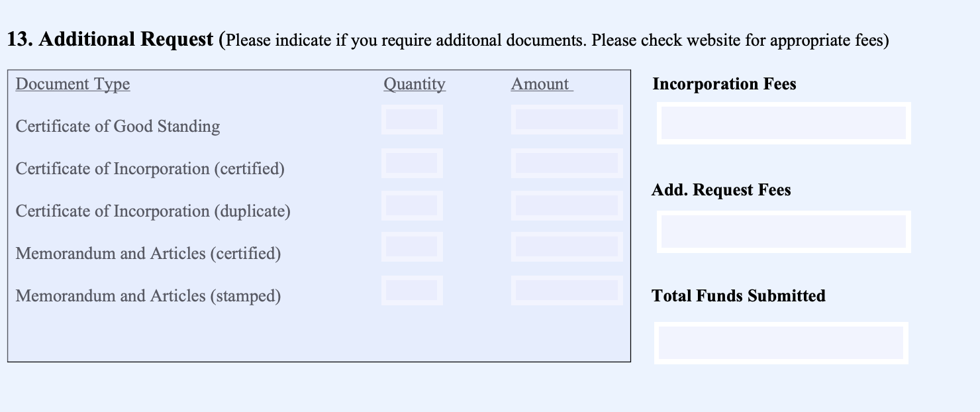The height and width of the screenshot is (412, 980).
Task: Click the Incorporation Fees entry box
Action: (783, 123)
